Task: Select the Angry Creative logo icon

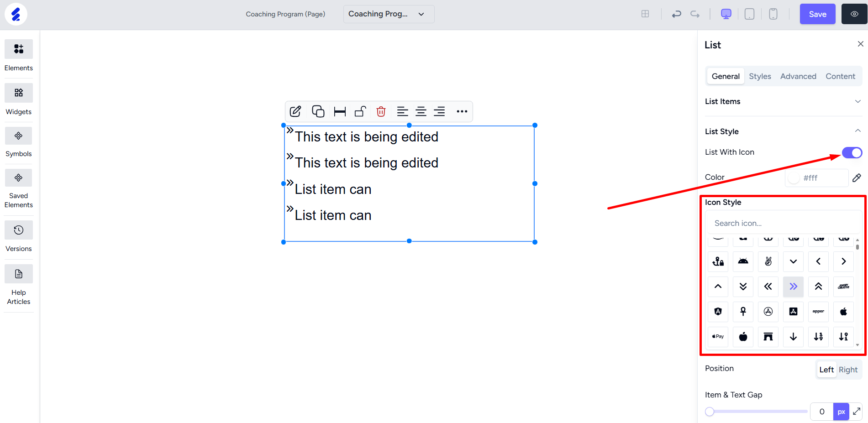Action: [843, 287]
